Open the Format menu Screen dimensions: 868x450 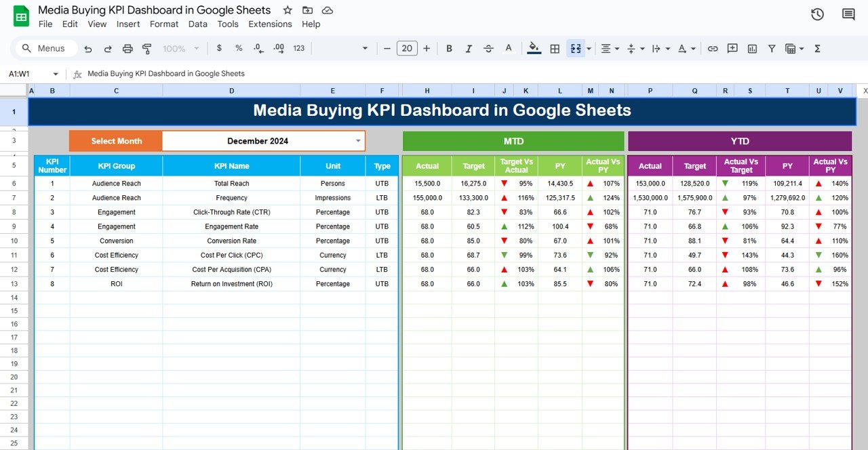(164, 24)
